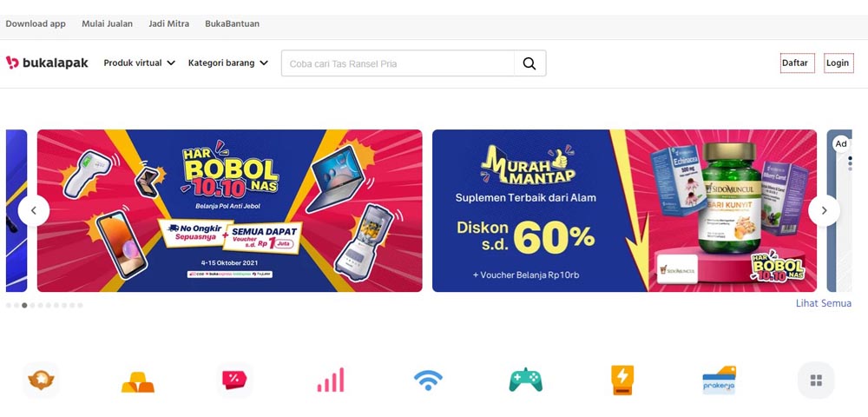Image resolution: width=868 pixels, height=417 pixels.
Task: Open the gold bars icon shortcut
Action: tap(138, 381)
